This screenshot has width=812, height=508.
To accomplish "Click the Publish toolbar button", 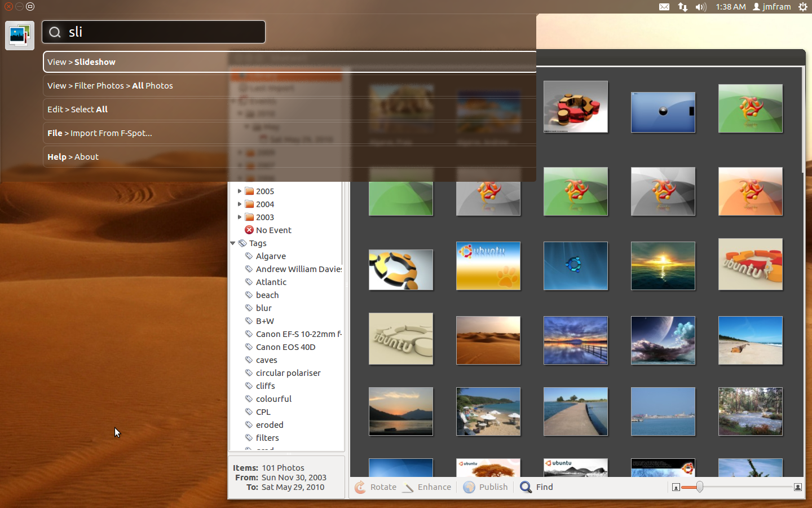I will (486, 487).
